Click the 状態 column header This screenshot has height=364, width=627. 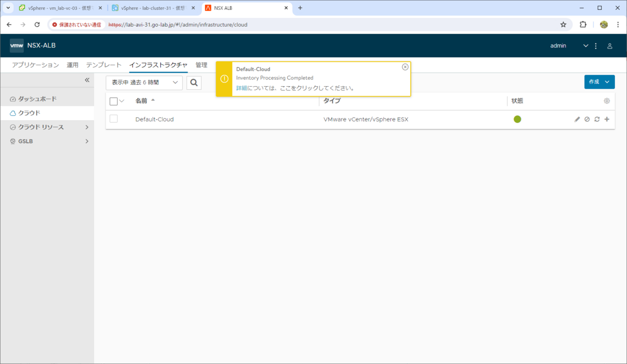click(x=517, y=101)
